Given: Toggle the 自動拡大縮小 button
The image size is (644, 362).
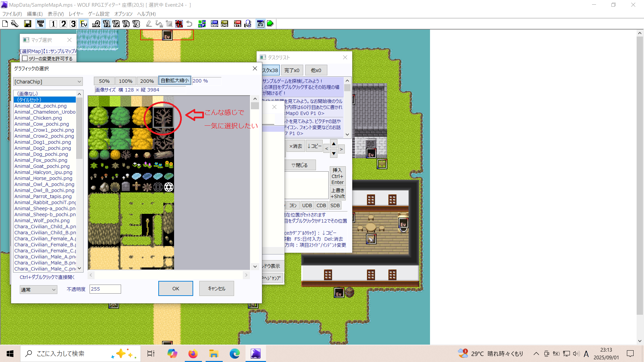Looking at the screenshot, I should tap(174, 81).
